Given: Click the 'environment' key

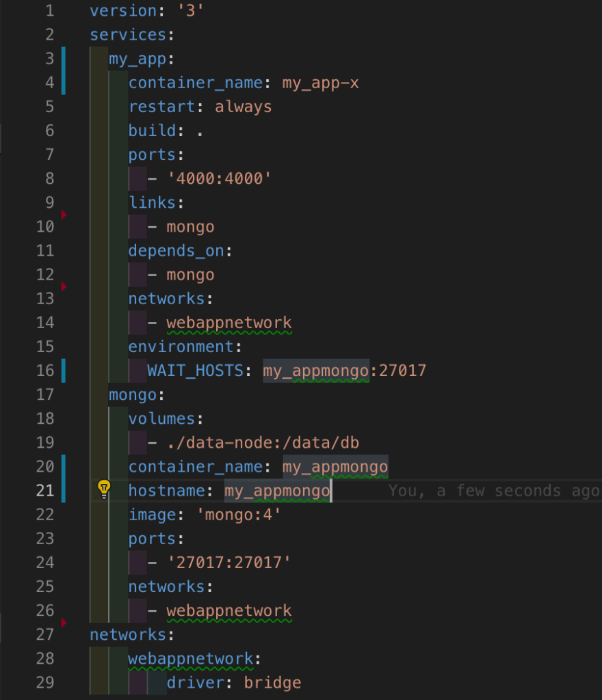Looking at the screenshot, I should point(181,347).
